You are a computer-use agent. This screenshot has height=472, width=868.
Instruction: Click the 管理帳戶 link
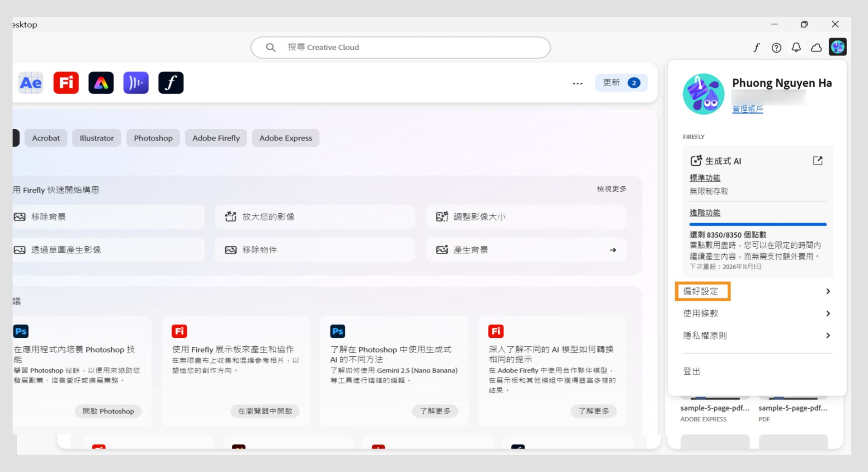tap(747, 109)
